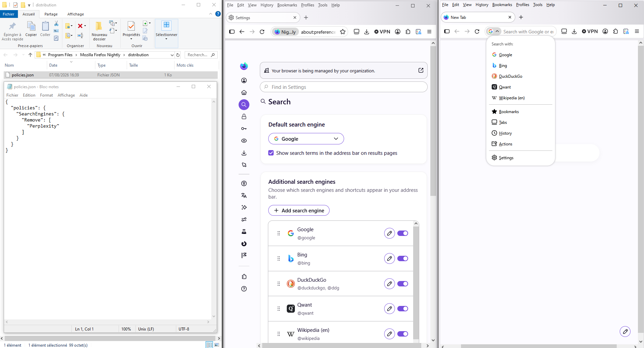Open account icon in New Tab window toolbar

605,31
